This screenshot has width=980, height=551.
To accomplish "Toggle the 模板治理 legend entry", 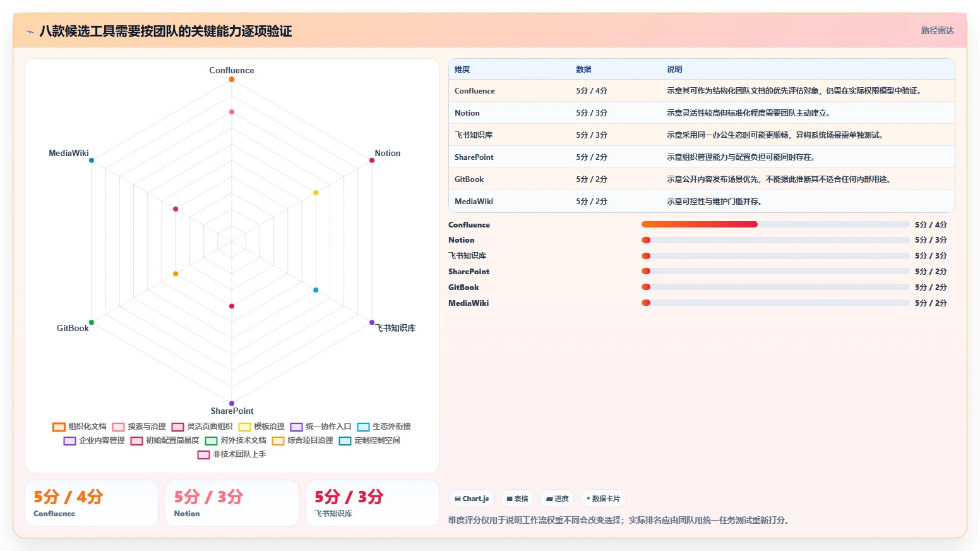I will 261,427.
